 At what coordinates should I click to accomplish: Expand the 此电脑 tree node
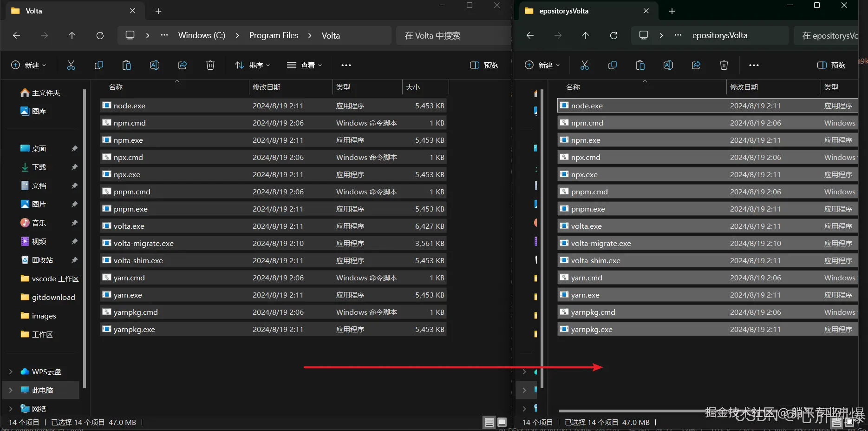tap(11, 390)
